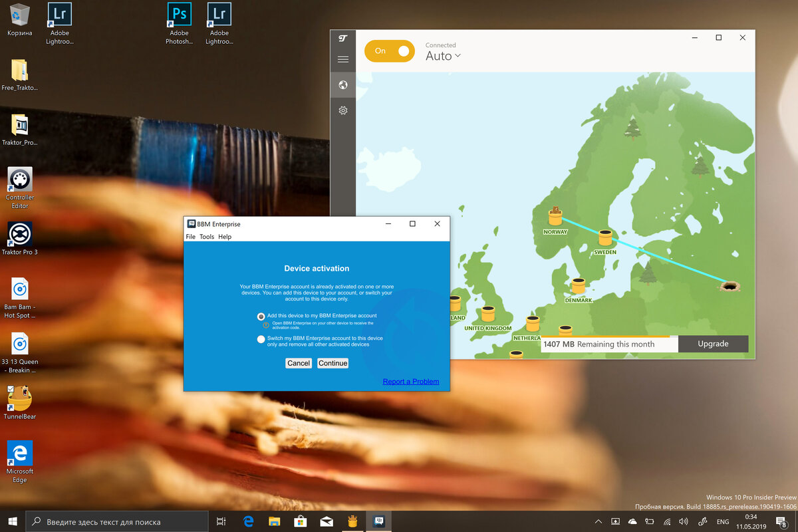798x532 pixels.
Task: Click OneDrive cloud tray icon
Action: click(632, 521)
